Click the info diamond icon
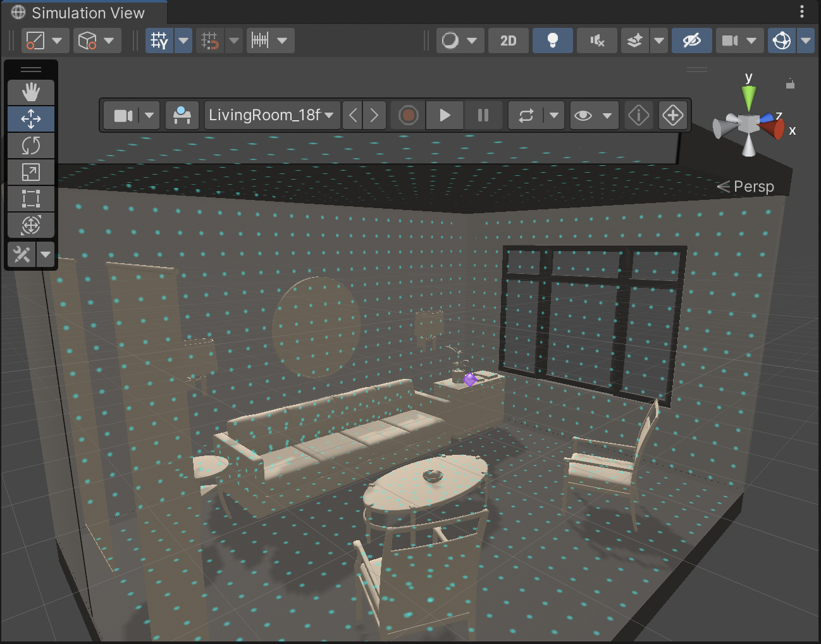Screen dimensions: 821x644 tap(638, 115)
